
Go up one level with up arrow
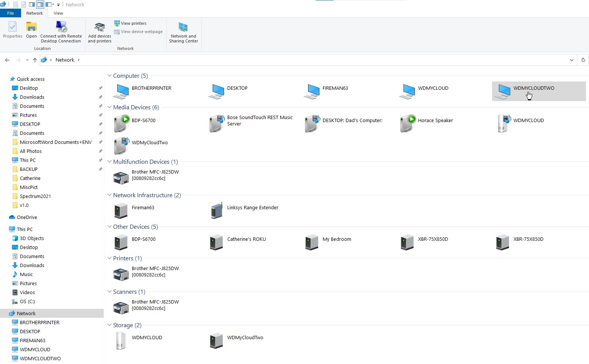tap(35, 60)
